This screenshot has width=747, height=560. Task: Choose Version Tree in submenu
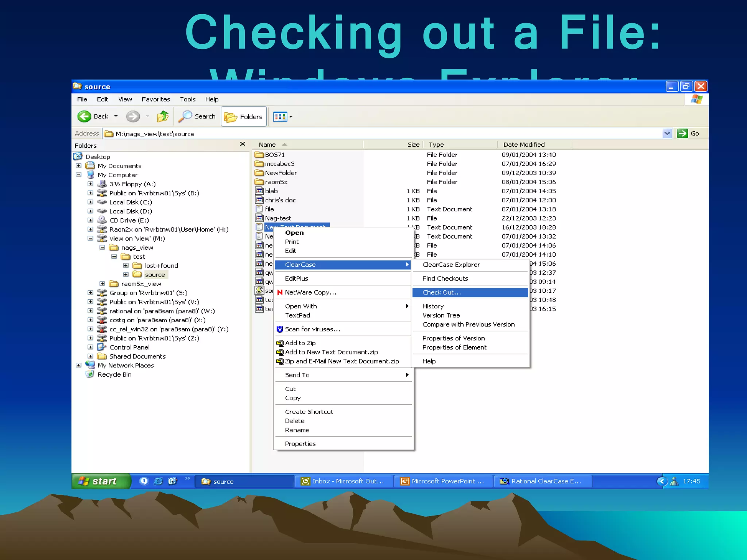coord(470,315)
